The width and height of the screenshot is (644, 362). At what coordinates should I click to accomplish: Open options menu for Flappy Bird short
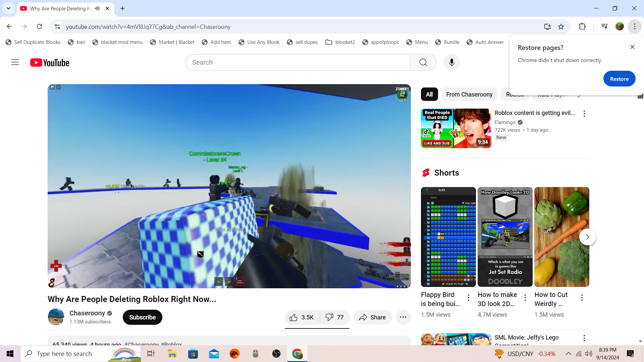(469, 297)
